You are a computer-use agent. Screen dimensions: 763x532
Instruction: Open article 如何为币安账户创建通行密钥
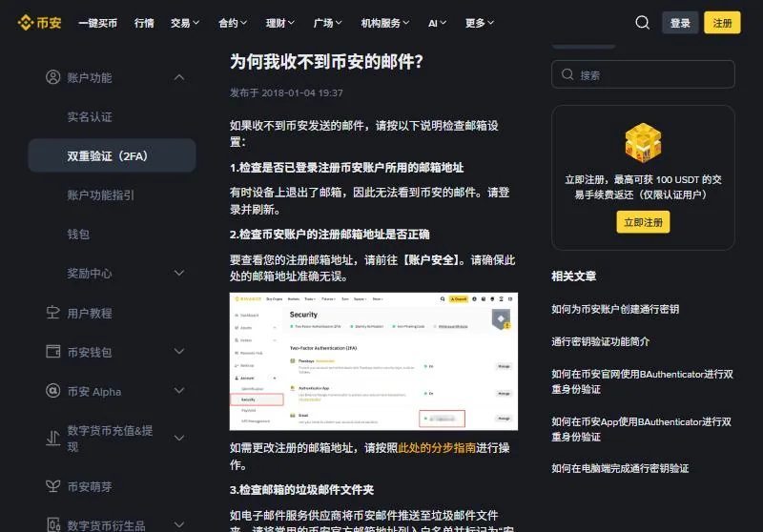coord(615,309)
